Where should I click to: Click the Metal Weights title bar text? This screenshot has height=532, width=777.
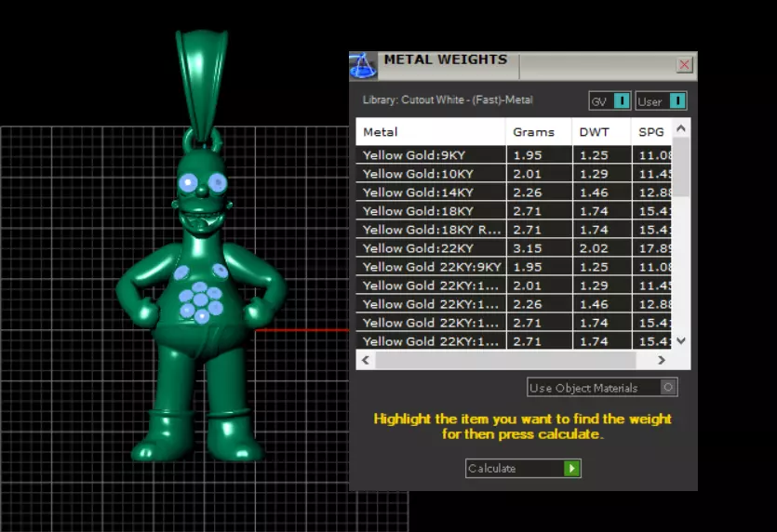tap(446, 60)
